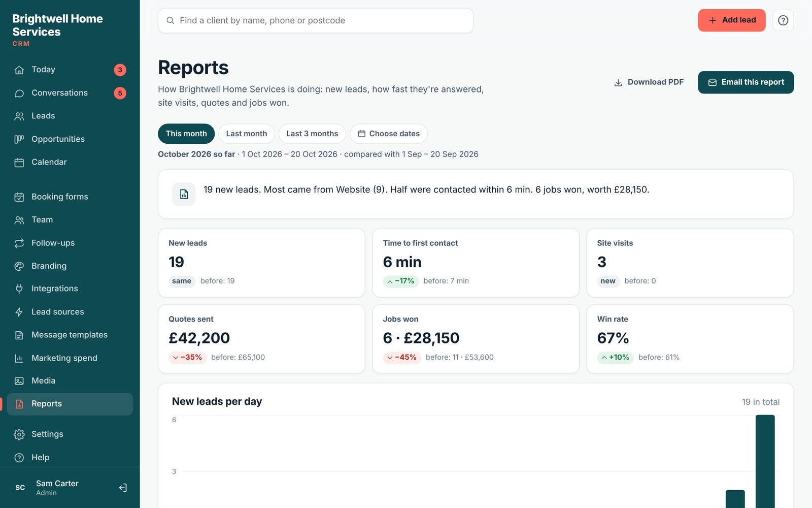
Task: Click the Jobs won -45% badge
Action: tap(401, 357)
